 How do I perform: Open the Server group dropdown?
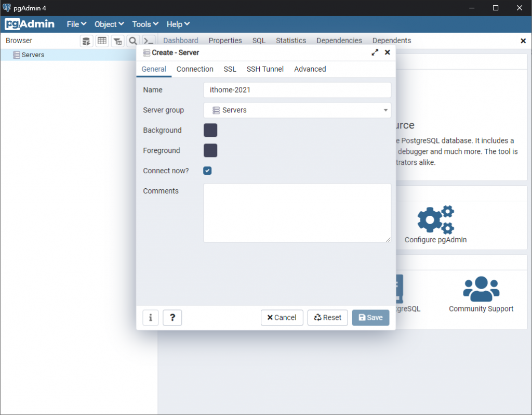(297, 110)
